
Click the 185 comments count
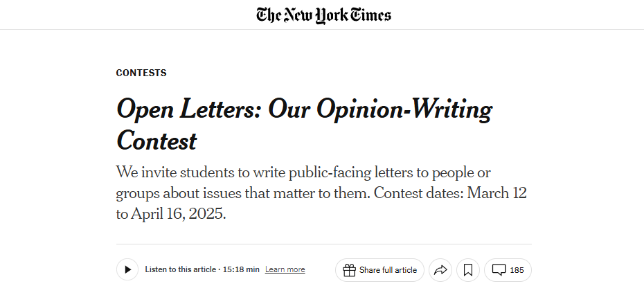tap(517, 270)
